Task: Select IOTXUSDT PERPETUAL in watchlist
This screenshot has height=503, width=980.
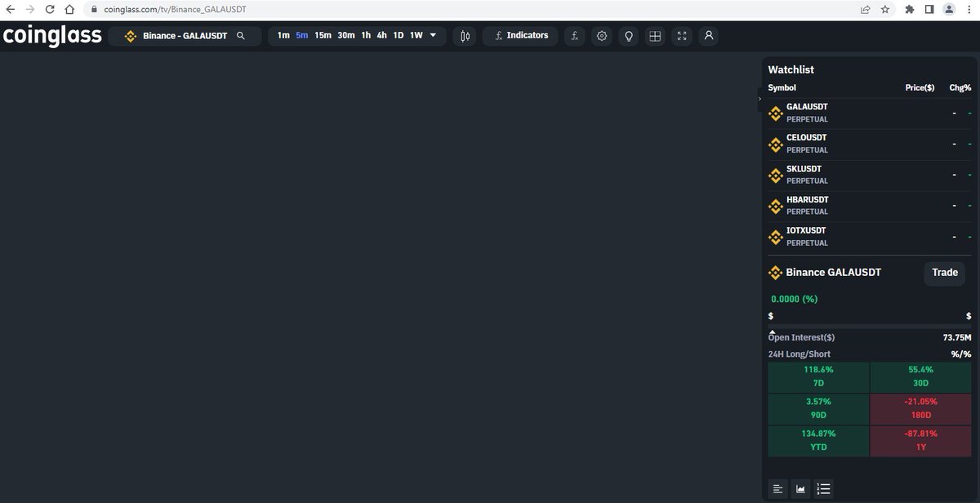Action: (x=870, y=238)
